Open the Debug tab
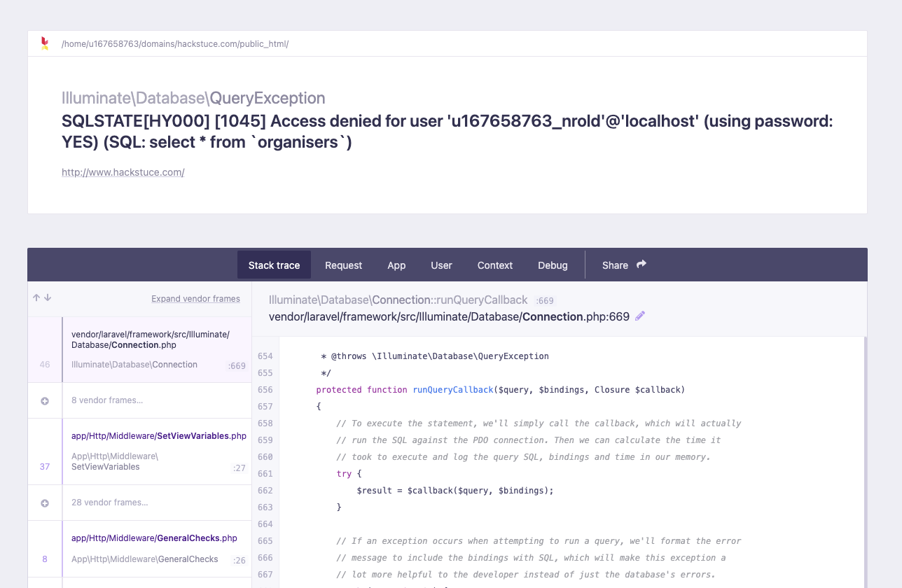 (x=553, y=265)
